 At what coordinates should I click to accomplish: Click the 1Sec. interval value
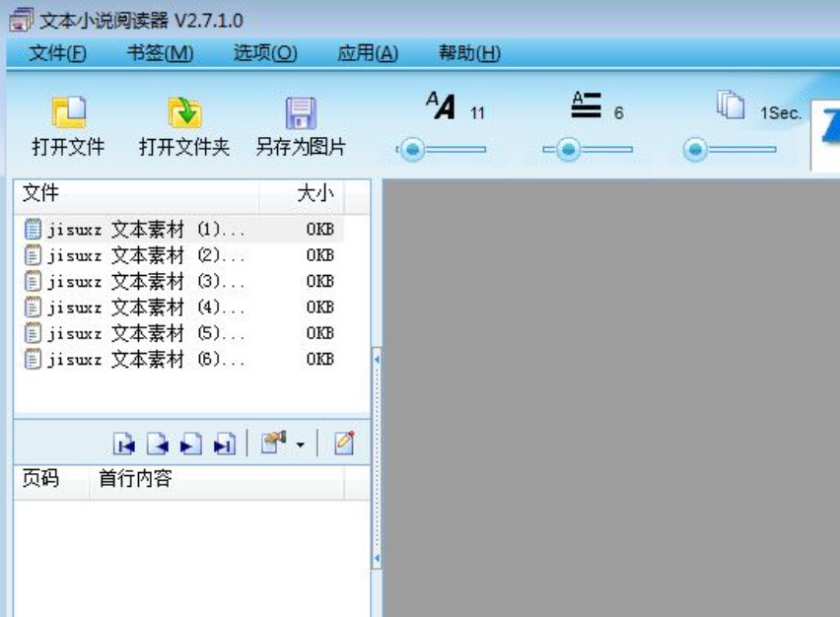coord(781,113)
